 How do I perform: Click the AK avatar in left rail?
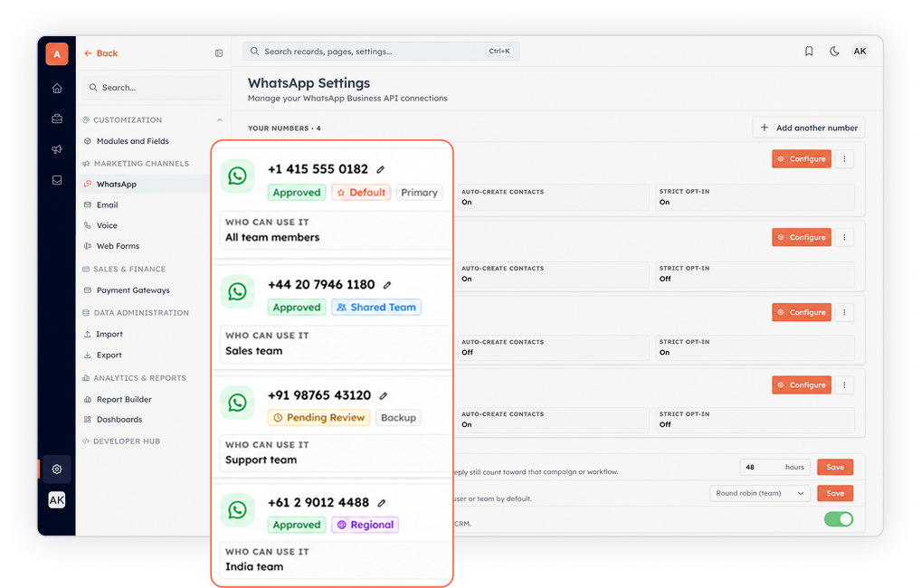coord(57,500)
